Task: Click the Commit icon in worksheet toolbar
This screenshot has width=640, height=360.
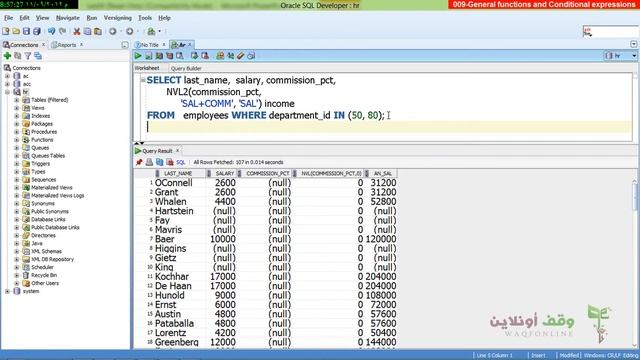Action: [195, 56]
